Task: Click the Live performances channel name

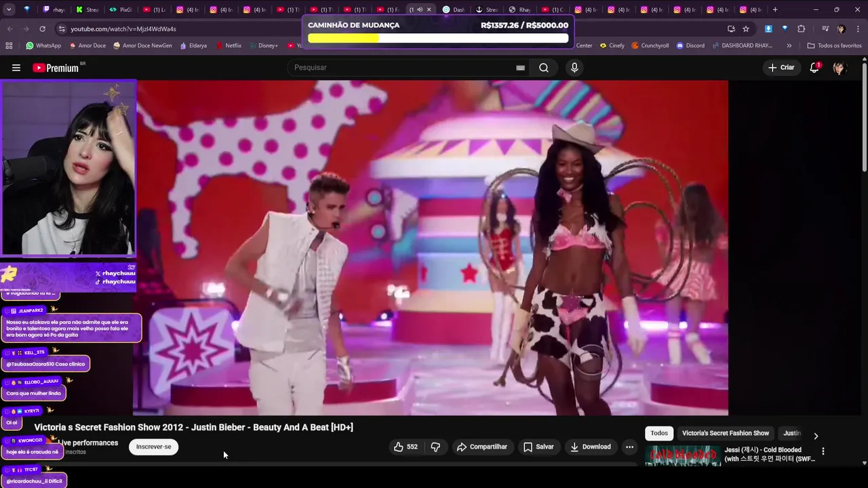Action: 88,443
